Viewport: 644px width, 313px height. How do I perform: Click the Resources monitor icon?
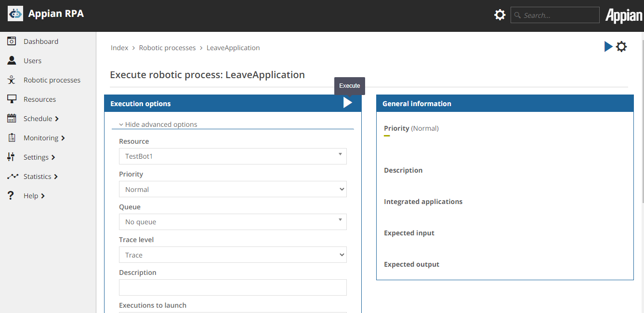click(x=12, y=99)
